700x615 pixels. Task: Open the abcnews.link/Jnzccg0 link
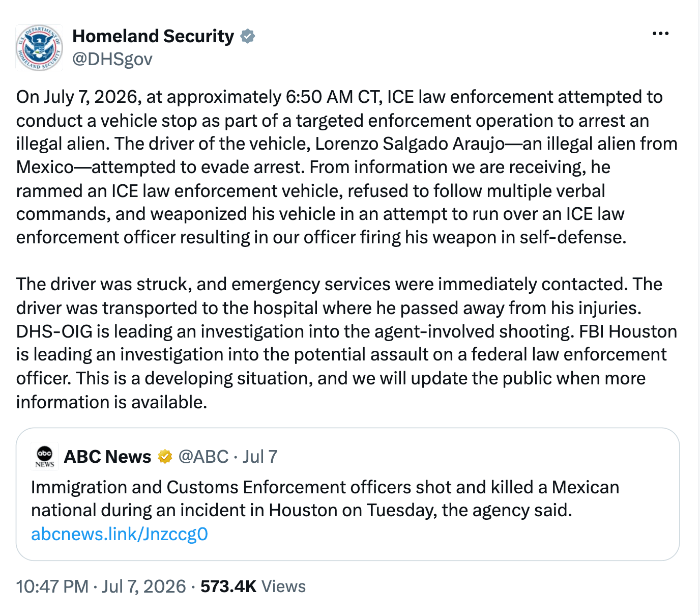click(120, 534)
